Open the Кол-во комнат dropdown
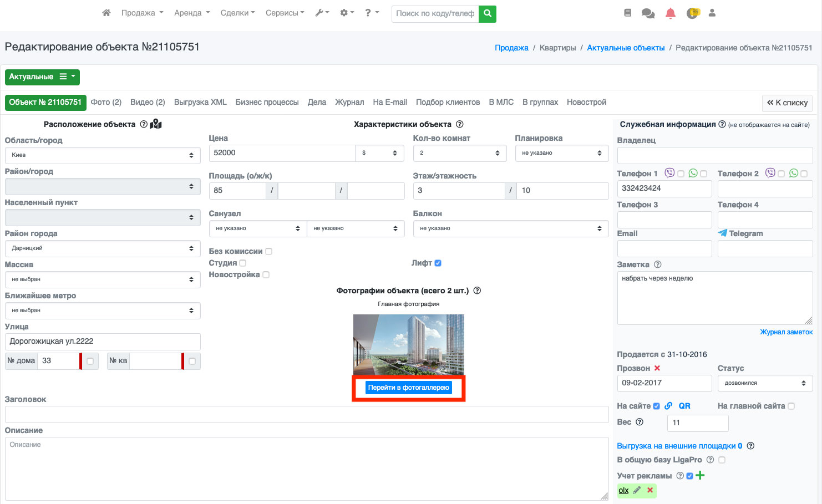The height and width of the screenshot is (504, 822). pos(459,153)
